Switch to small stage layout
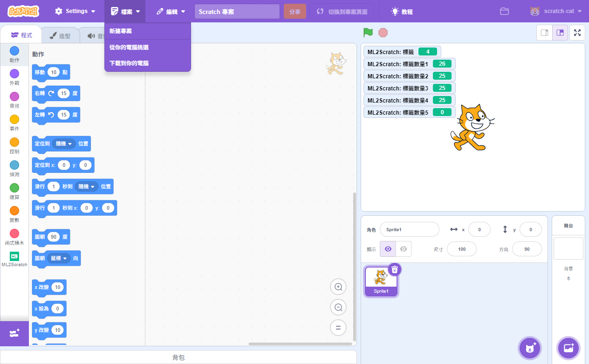 (x=544, y=33)
